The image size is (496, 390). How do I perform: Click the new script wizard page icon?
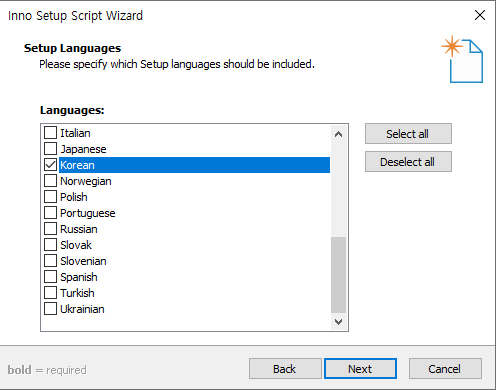click(462, 59)
